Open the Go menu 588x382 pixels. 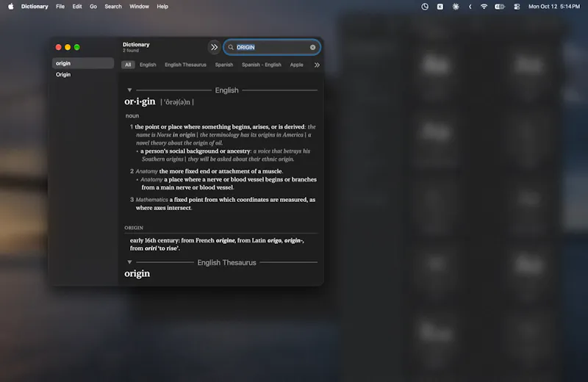[93, 7]
